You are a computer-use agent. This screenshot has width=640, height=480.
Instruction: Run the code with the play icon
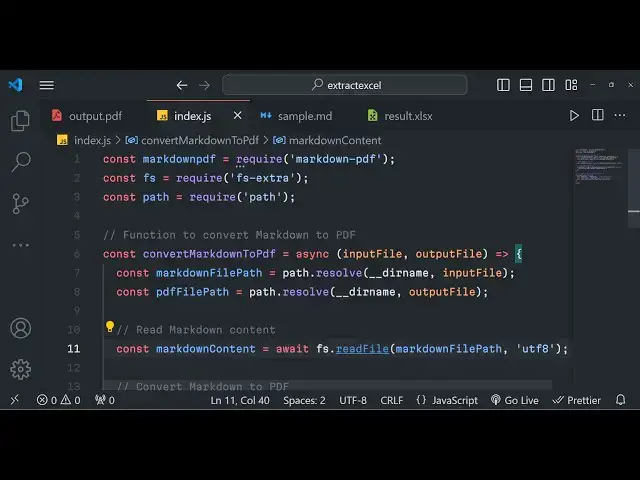point(574,116)
